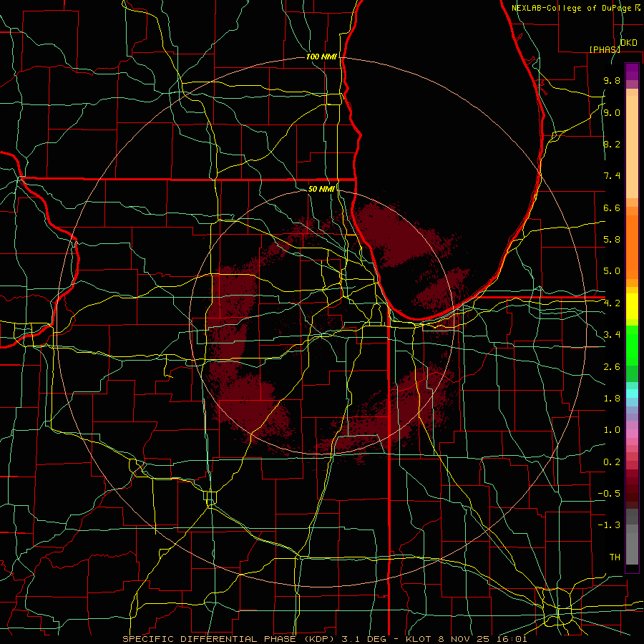Viewport: 644px width, 644px height.
Task: Click the cyan band on color scale
Action: tap(632, 394)
